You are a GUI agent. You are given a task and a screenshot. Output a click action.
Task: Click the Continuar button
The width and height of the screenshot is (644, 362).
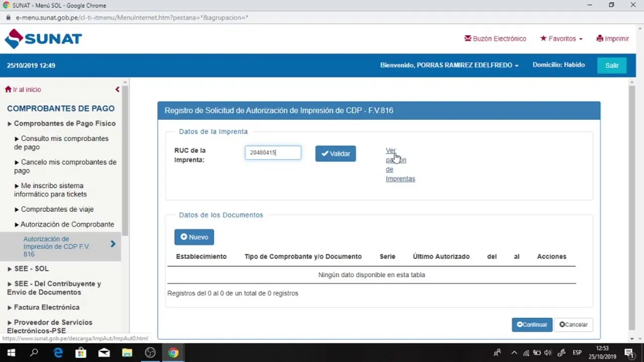click(x=532, y=325)
